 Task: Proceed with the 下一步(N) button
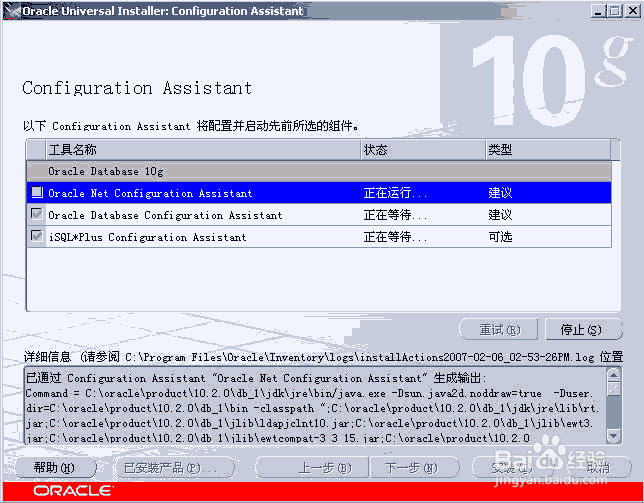[414, 467]
